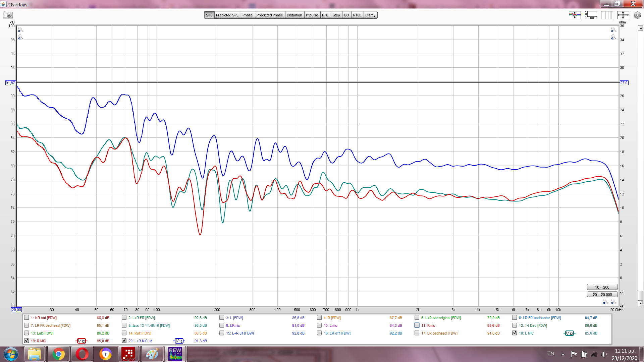Zoom out vertically on left axis
The image size is (644, 362).
(x=20, y=37)
